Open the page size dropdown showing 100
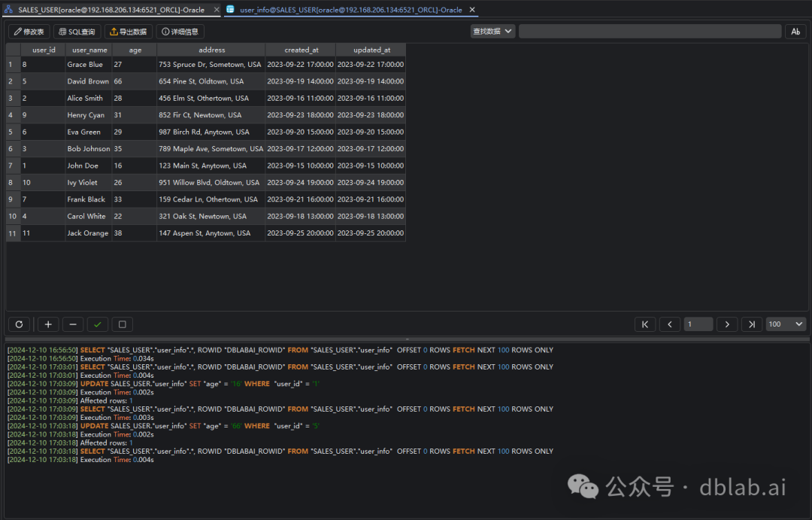Screen dimensions: 812x520 click(x=785, y=324)
